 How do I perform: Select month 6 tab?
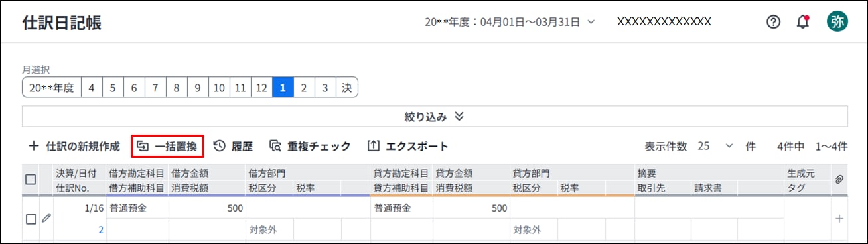[x=134, y=88]
